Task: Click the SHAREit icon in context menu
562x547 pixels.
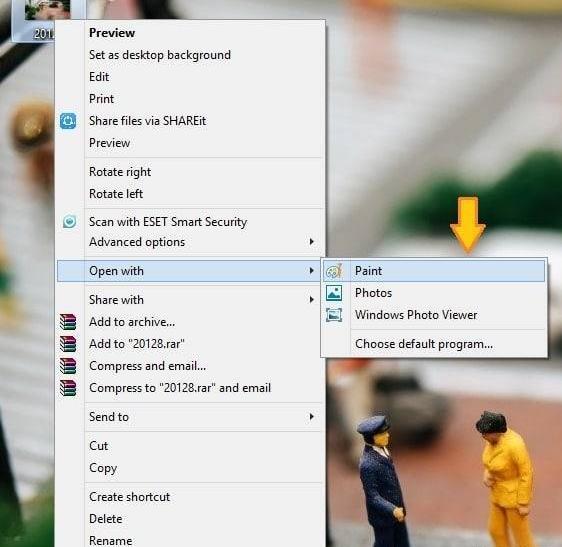Action: pos(68,121)
